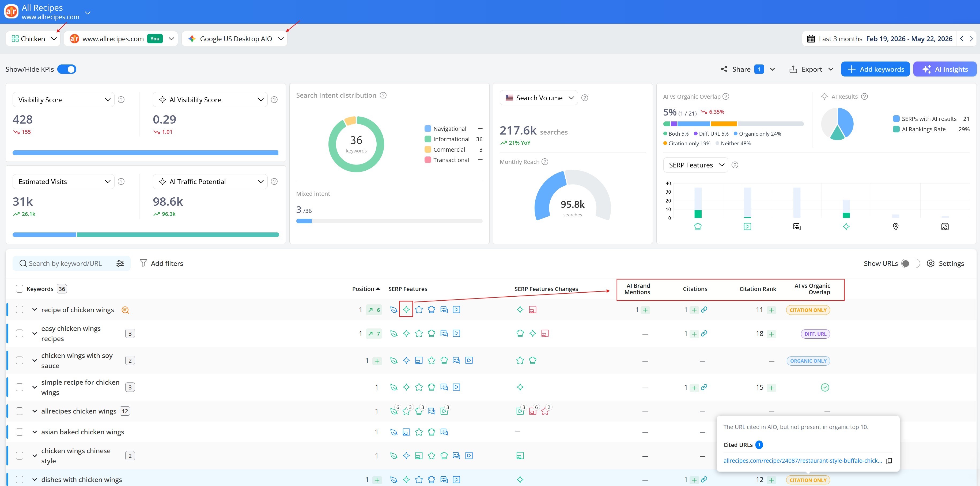This screenshot has height=486, width=980.
Task: Open Search Volume help icon
Action: pos(585,98)
